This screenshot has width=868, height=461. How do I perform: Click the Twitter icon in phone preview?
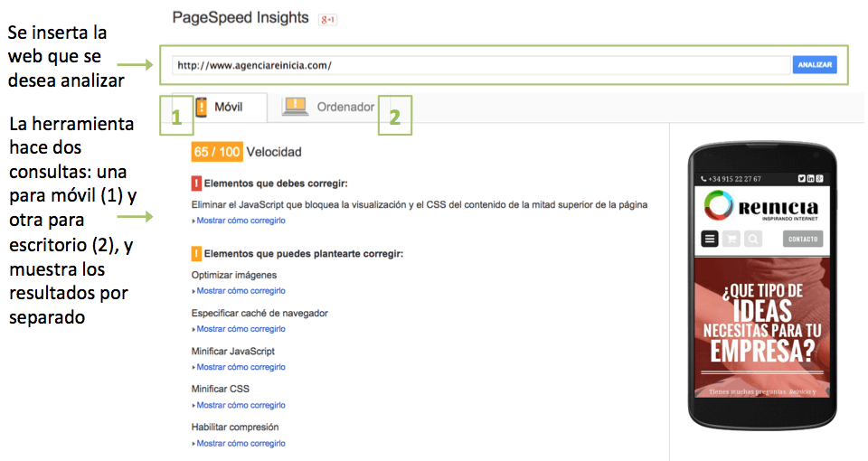802,178
